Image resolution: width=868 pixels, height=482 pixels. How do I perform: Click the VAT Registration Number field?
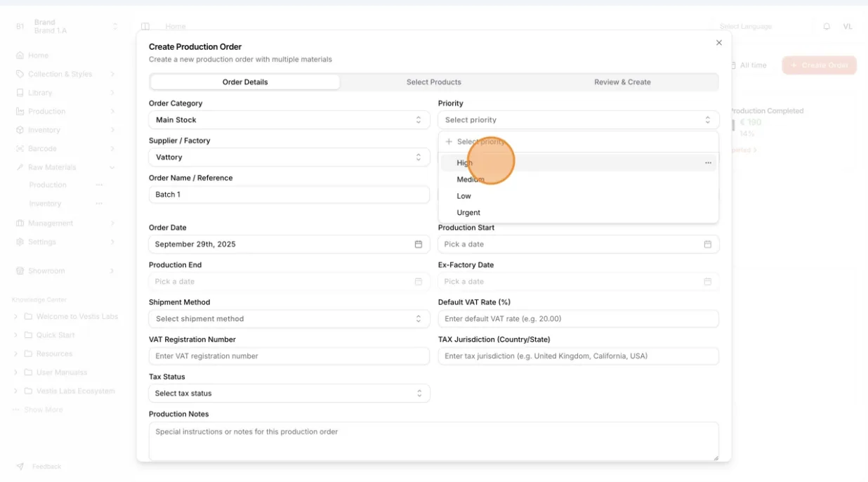[x=289, y=356]
